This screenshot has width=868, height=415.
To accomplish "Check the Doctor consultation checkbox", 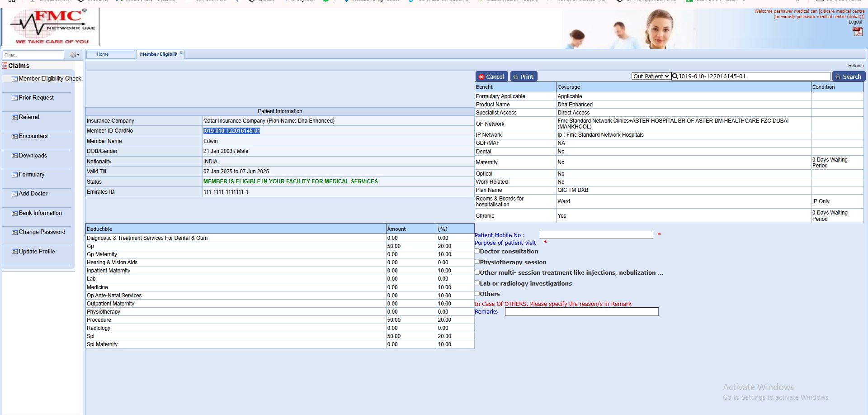I will (x=477, y=251).
